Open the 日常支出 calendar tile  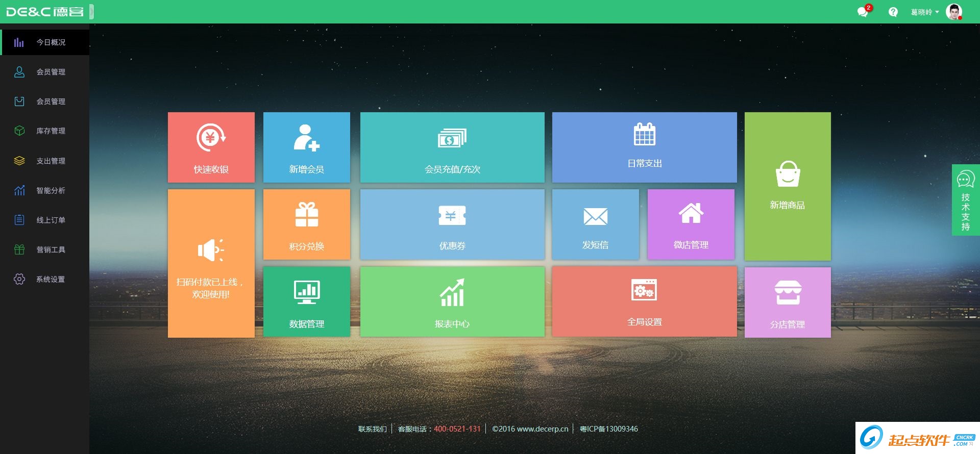pyautogui.click(x=645, y=147)
